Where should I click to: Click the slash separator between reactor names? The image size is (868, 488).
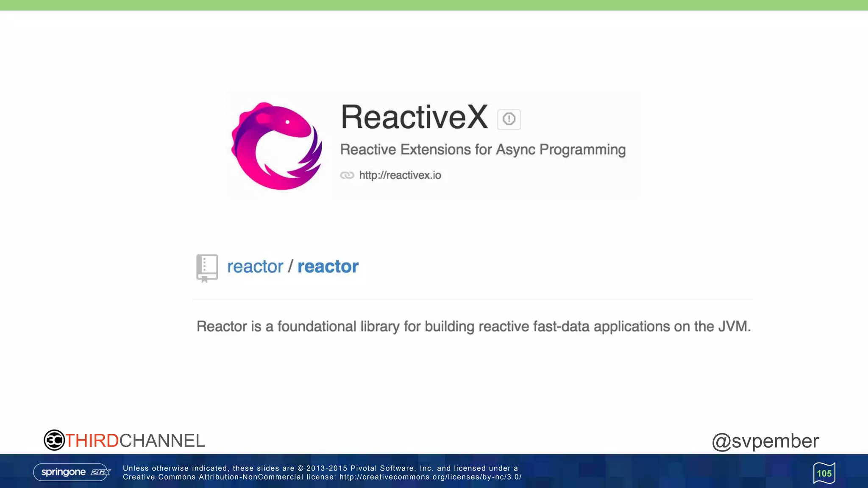(290, 267)
